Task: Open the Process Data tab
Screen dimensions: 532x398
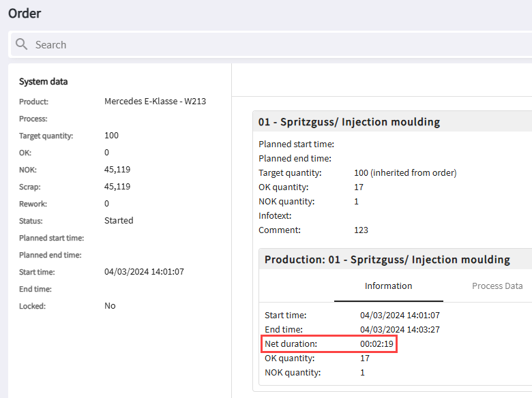Action: 497,286
